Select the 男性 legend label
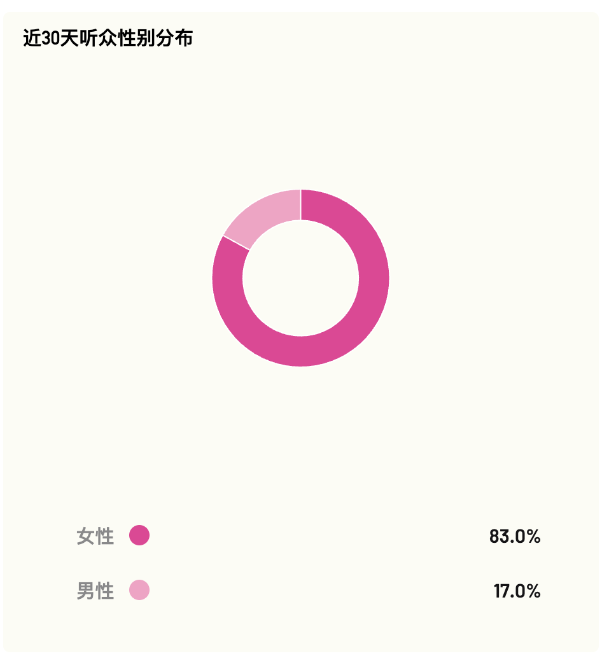This screenshot has height=672, width=616. [x=95, y=591]
